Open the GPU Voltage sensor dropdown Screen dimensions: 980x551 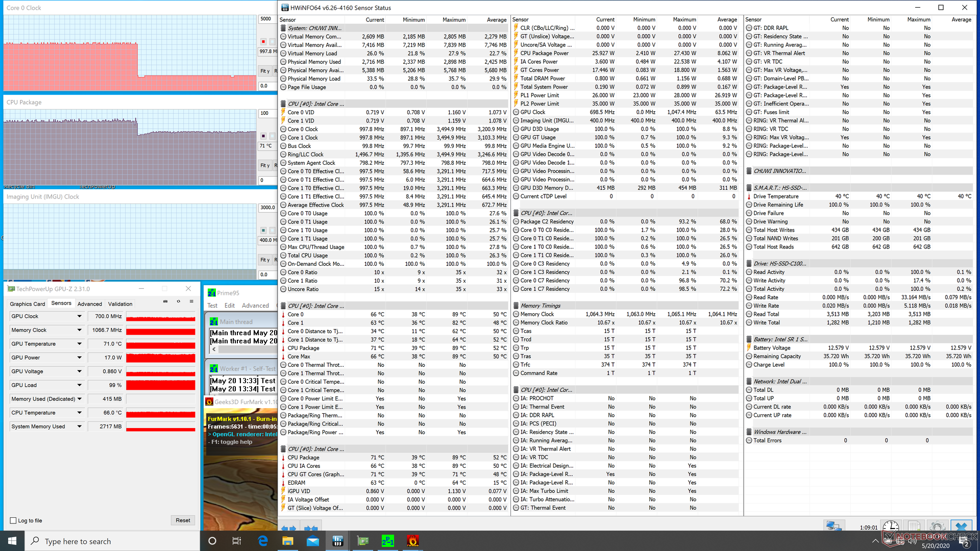80,371
